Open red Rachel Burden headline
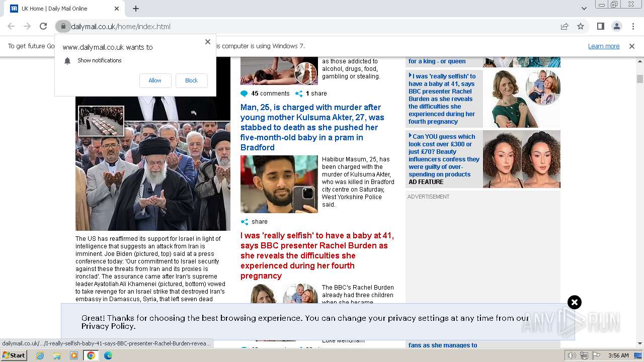The width and height of the screenshot is (644, 362). tap(317, 255)
